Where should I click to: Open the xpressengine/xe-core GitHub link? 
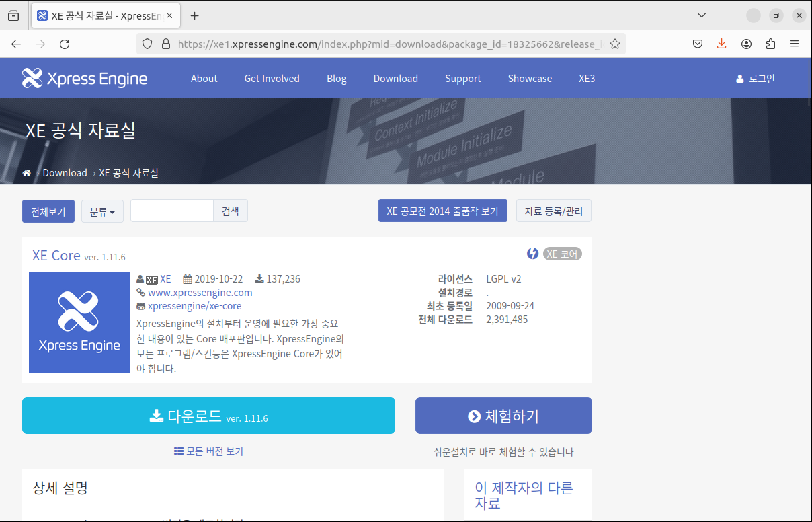point(194,306)
